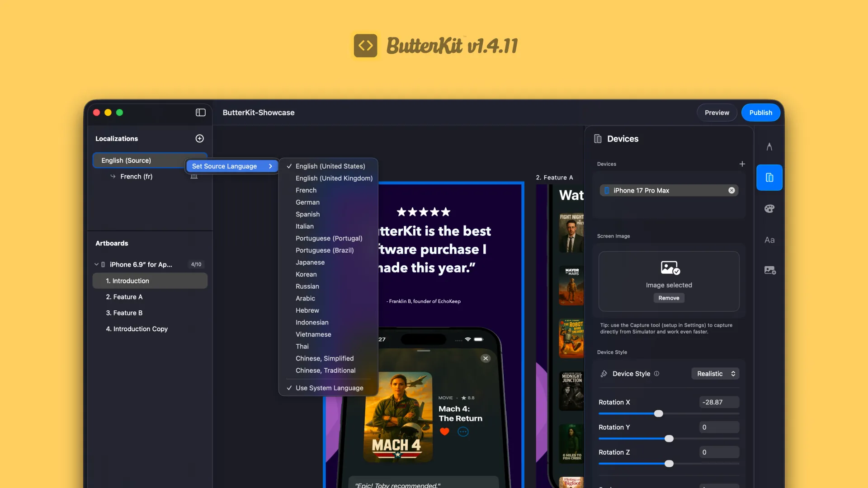This screenshot has height=488, width=868.
Task: Select the Devices panel icon
Action: click(769, 177)
